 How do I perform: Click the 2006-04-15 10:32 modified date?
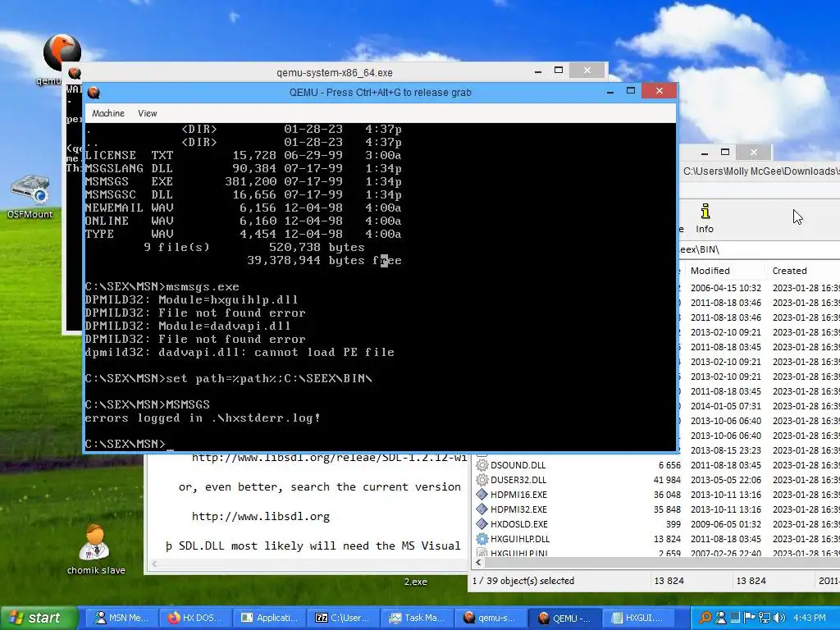pyautogui.click(x=725, y=288)
